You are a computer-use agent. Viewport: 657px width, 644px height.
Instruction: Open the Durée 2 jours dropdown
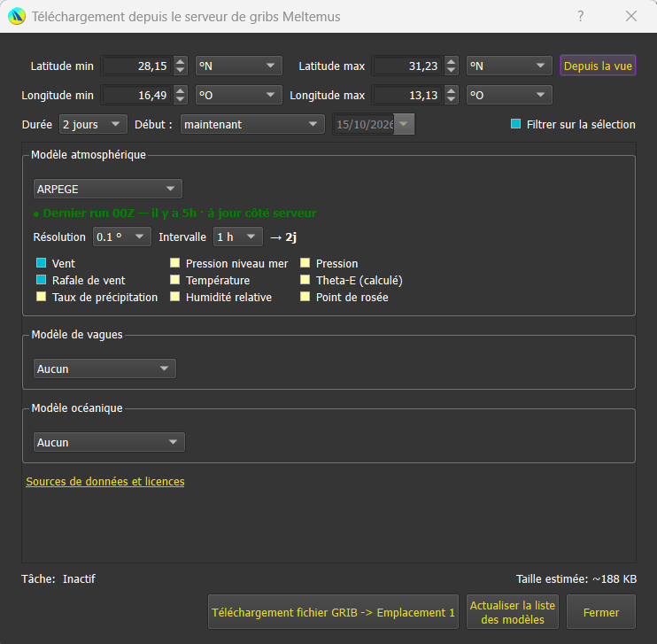(93, 125)
